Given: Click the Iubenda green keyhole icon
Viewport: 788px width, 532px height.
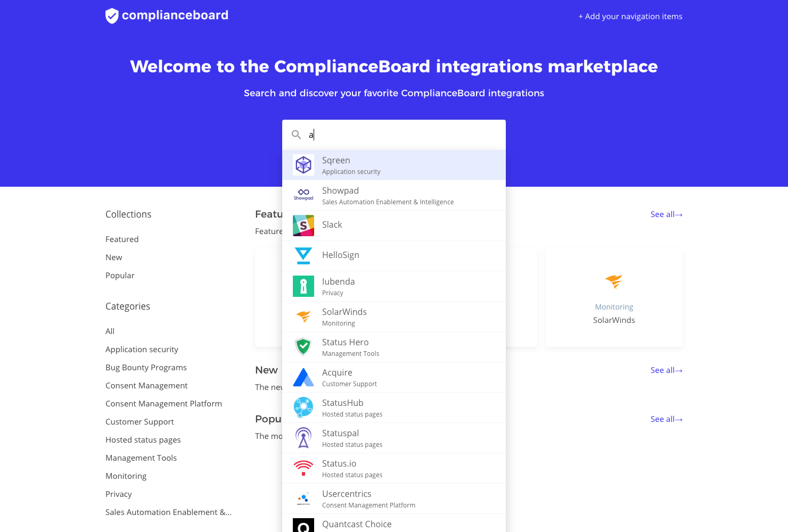Looking at the screenshot, I should [303, 286].
